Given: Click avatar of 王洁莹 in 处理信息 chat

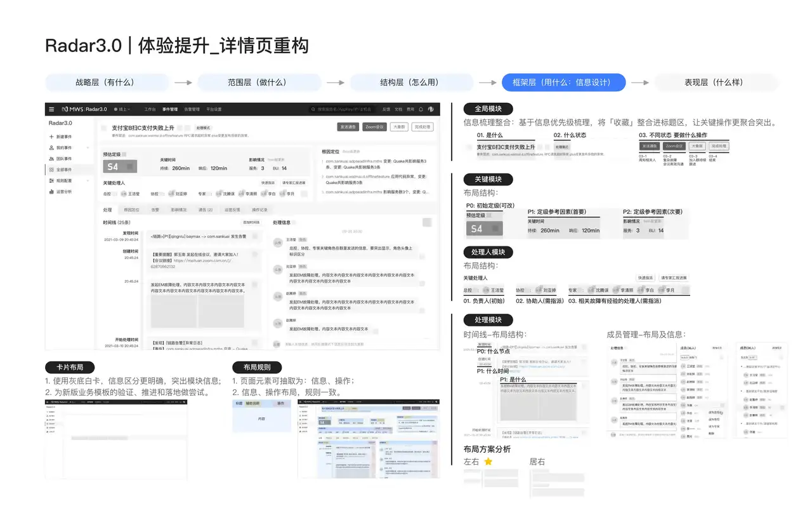Looking at the screenshot, I should point(278,243).
